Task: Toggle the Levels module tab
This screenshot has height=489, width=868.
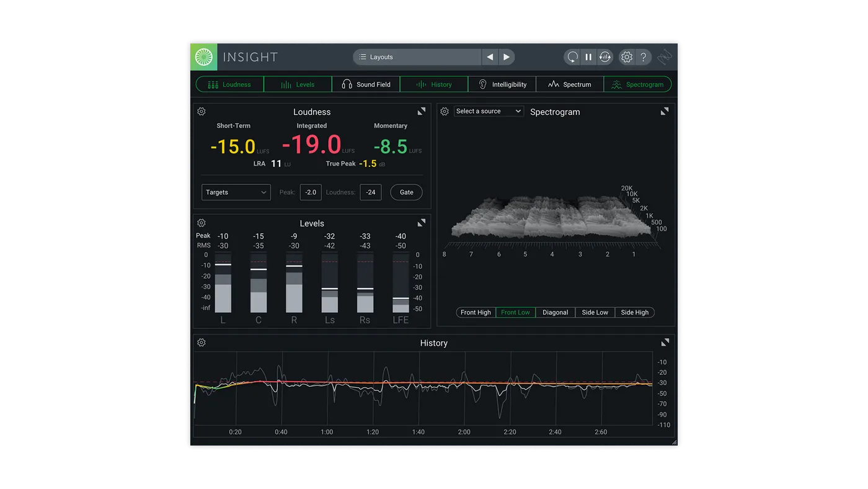Action: coord(298,84)
